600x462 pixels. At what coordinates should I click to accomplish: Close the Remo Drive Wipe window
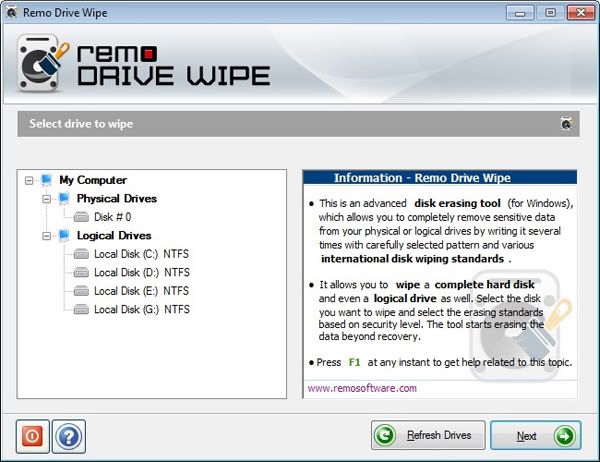pos(580,13)
